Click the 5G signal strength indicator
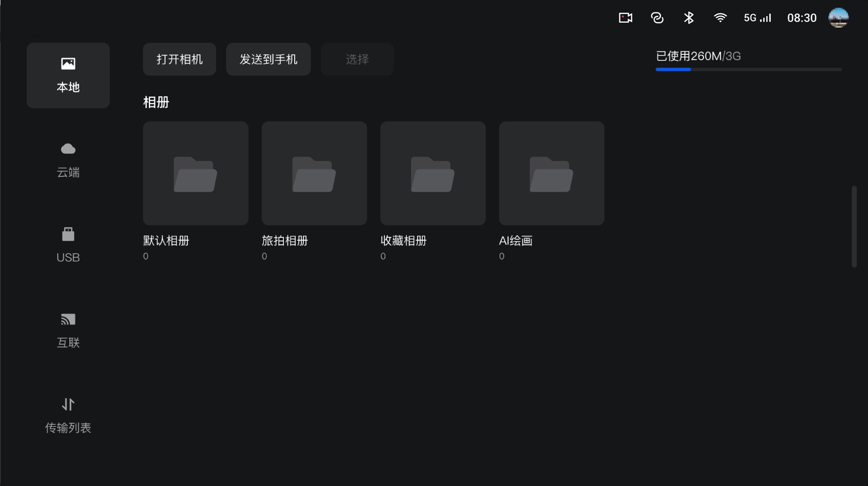868x486 pixels. [x=757, y=18]
